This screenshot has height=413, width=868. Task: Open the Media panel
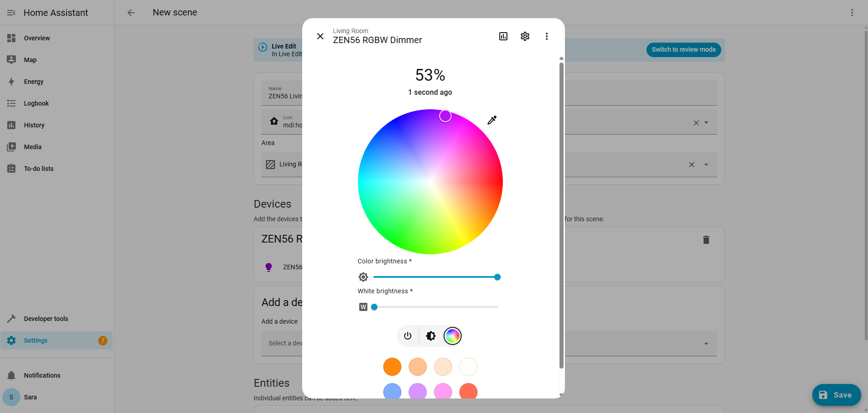57,147
